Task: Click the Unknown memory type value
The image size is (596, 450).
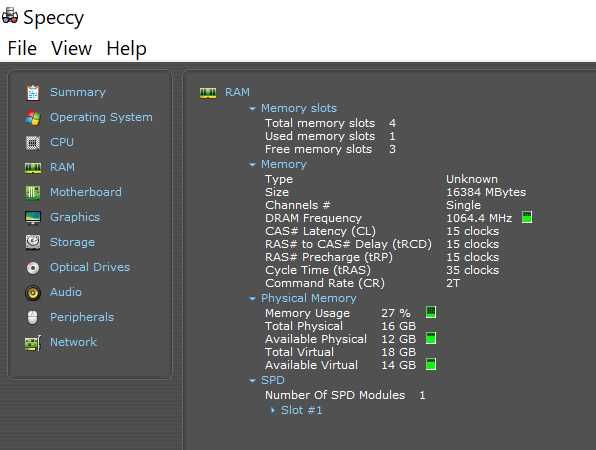Action: pos(472,179)
